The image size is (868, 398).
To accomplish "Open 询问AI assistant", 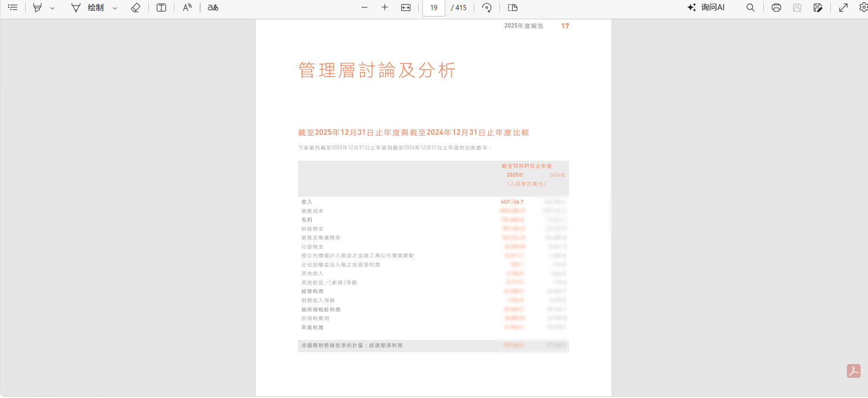I will coord(706,7).
